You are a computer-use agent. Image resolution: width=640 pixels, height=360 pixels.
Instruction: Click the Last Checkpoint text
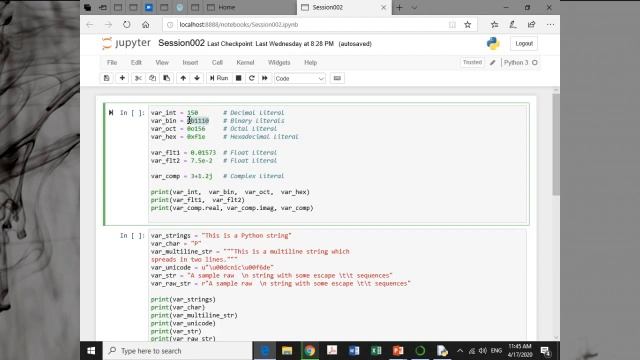[270, 44]
